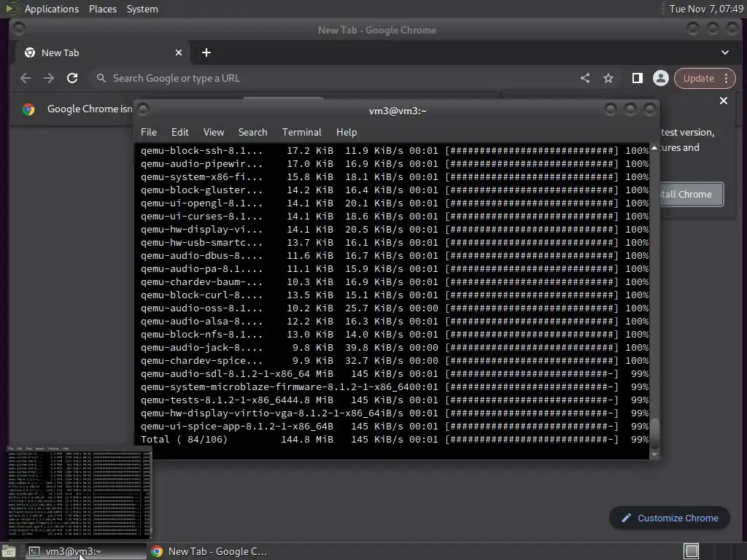This screenshot has height=560, width=747.
Task: Open the terminal File menu
Action: click(x=149, y=133)
